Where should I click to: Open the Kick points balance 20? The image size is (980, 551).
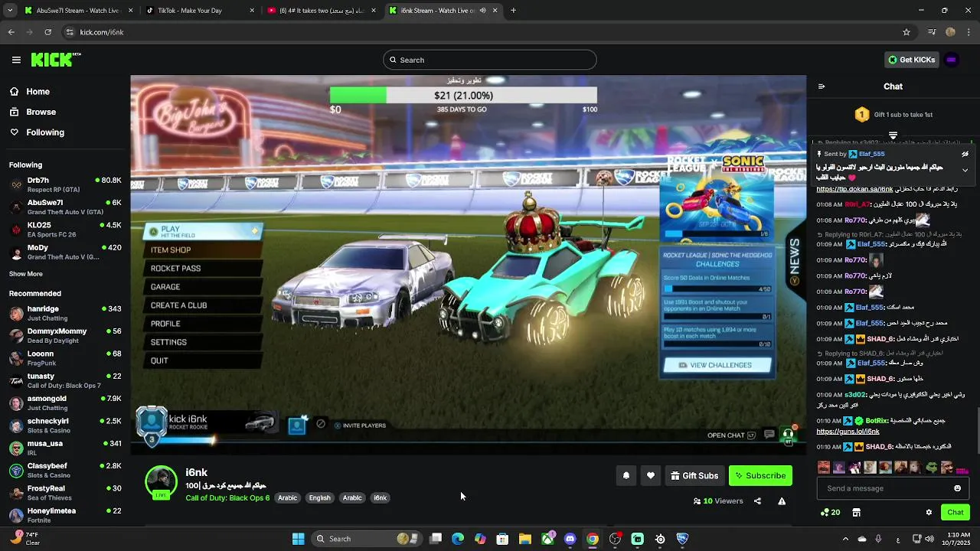(x=830, y=513)
